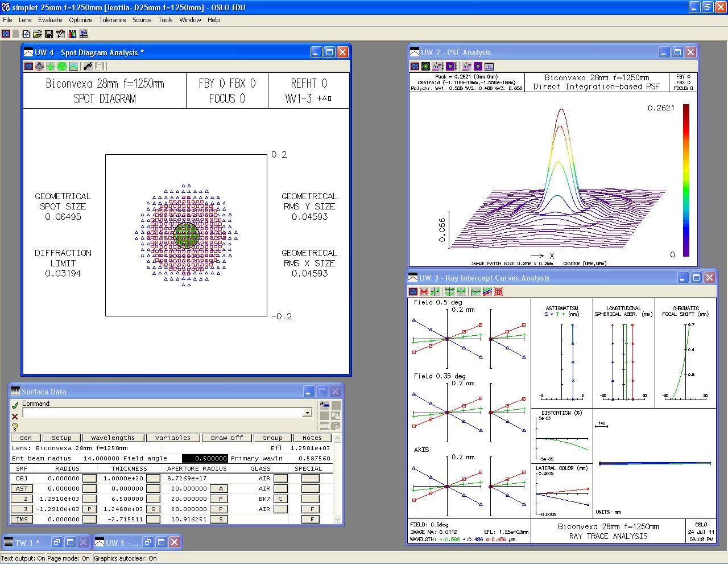728x564 pixels.
Task: Click the PSF line scan icon in UW 2
Action: (489, 67)
